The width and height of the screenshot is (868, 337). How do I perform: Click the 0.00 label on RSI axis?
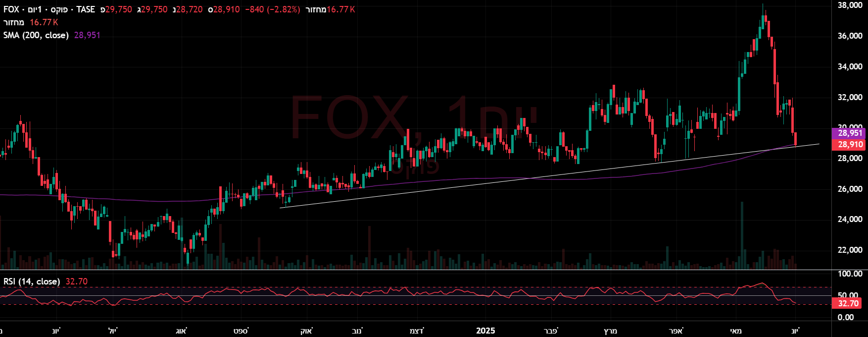point(846,318)
